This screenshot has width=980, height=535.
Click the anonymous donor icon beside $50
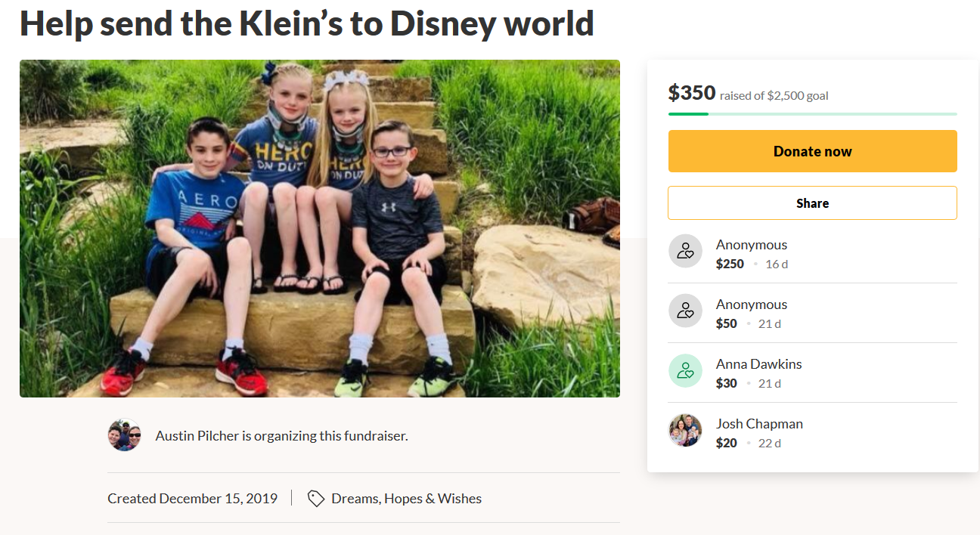tap(685, 311)
